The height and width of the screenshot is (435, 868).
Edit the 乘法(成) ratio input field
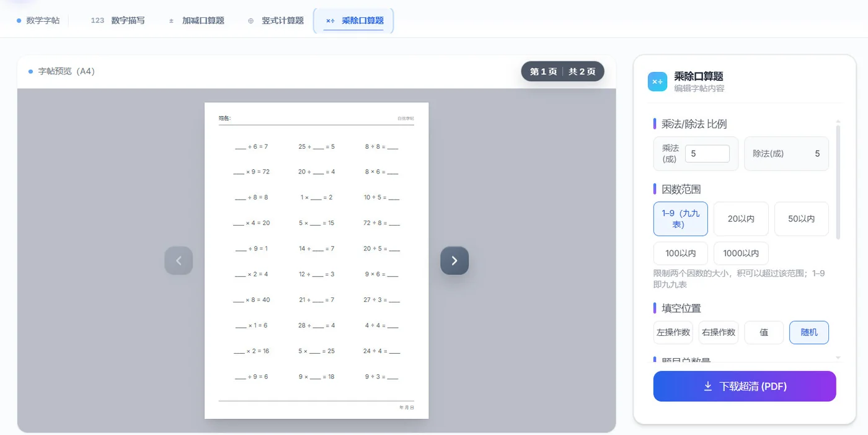[x=707, y=154]
